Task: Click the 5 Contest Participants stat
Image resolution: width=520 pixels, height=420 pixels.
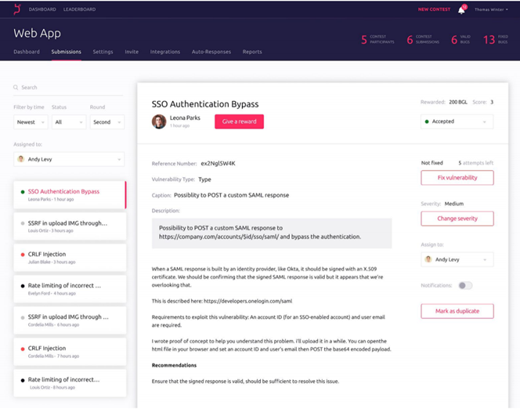Action: (377, 39)
